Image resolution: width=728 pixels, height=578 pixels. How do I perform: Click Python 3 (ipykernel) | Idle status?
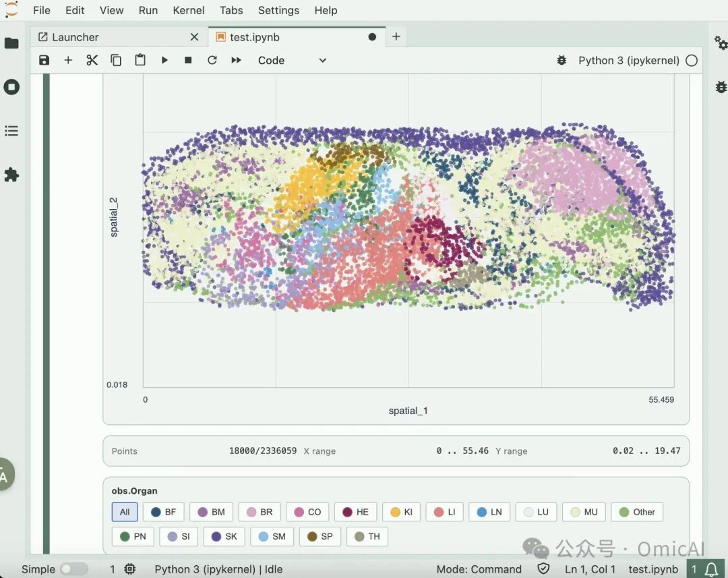(218, 569)
